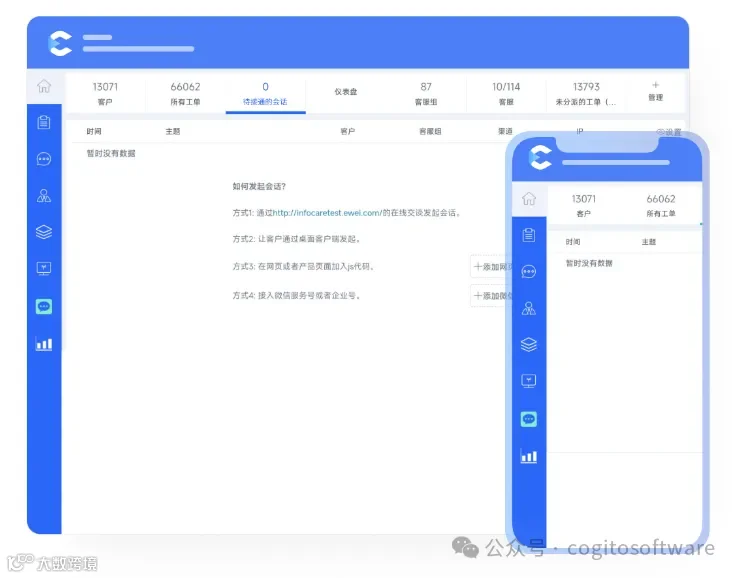Tap the 66062 所有工单 tab in the phone
This screenshot has height=578, width=739.
pos(661,205)
